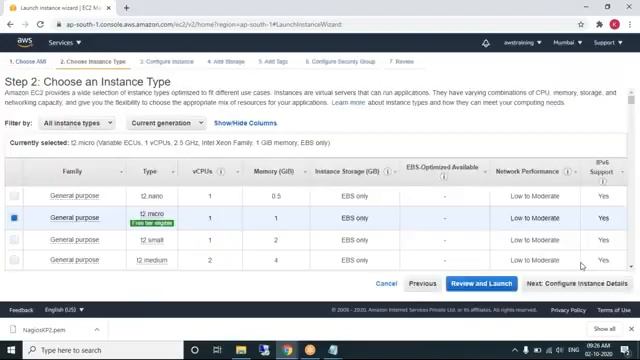Open the Current generation filter dropdown
This screenshot has height=360, width=640.
coord(167,123)
